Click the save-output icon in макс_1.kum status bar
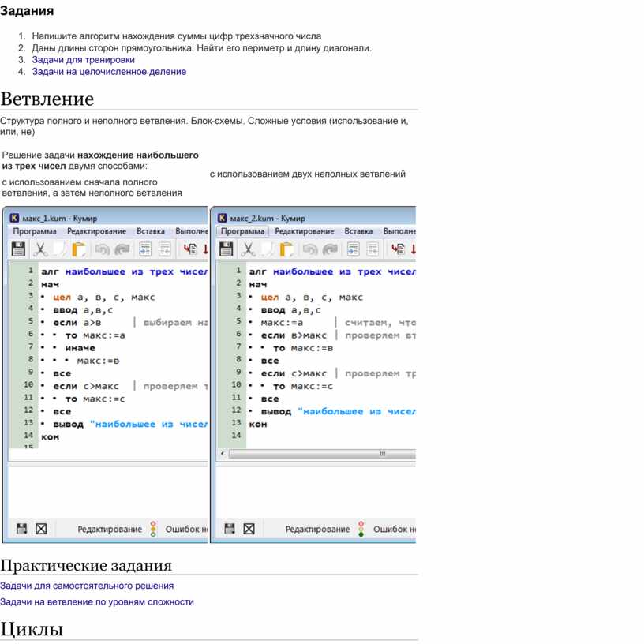 click(x=21, y=529)
